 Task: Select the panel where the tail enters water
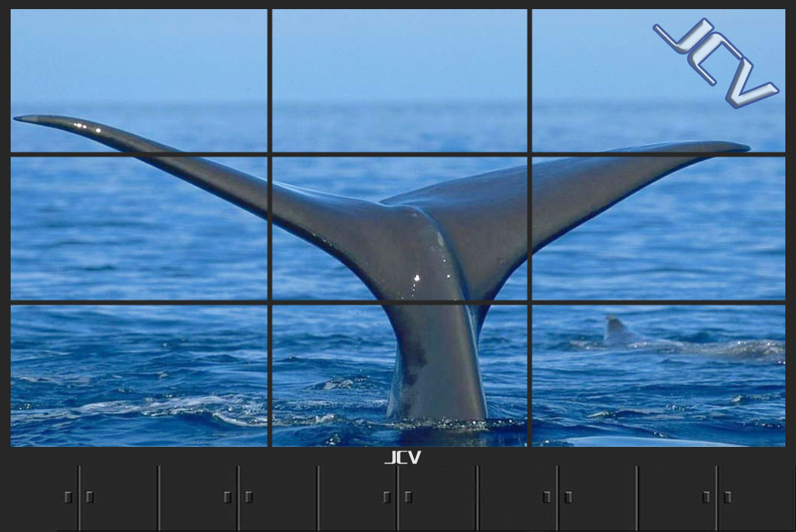[400, 375]
